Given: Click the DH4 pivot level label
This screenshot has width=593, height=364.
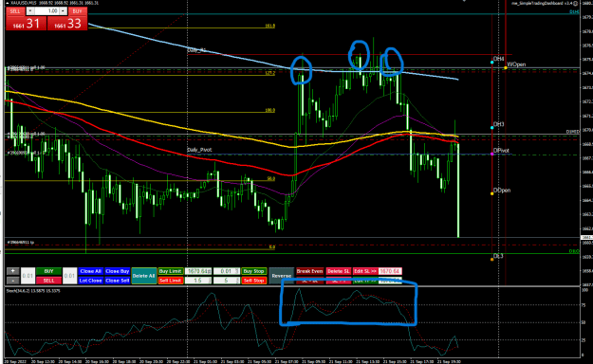Looking at the screenshot, I should click(x=498, y=59).
